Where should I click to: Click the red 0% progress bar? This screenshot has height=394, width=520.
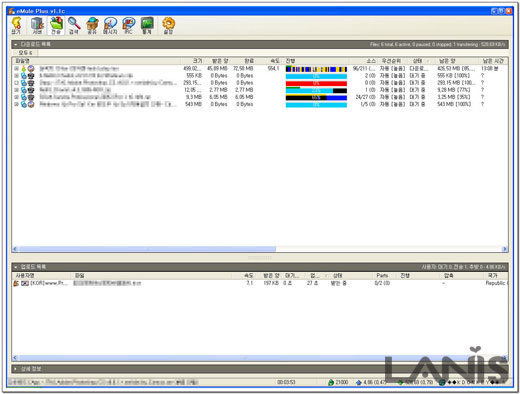(x=316, y=83)
